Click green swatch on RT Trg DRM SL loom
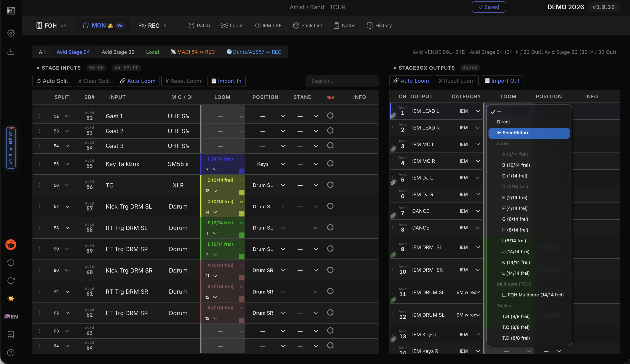The image size is (630, 364). 242,235
